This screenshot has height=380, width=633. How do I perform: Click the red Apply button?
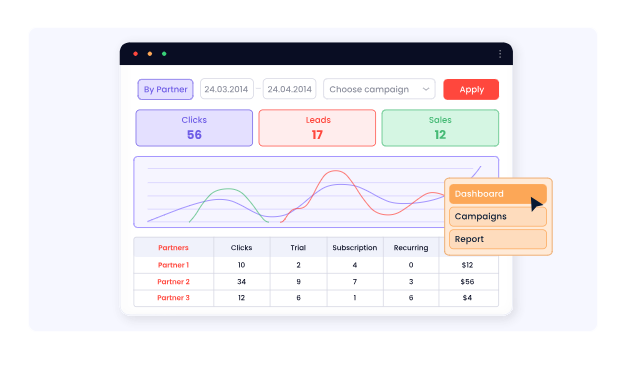click(471, 89)
